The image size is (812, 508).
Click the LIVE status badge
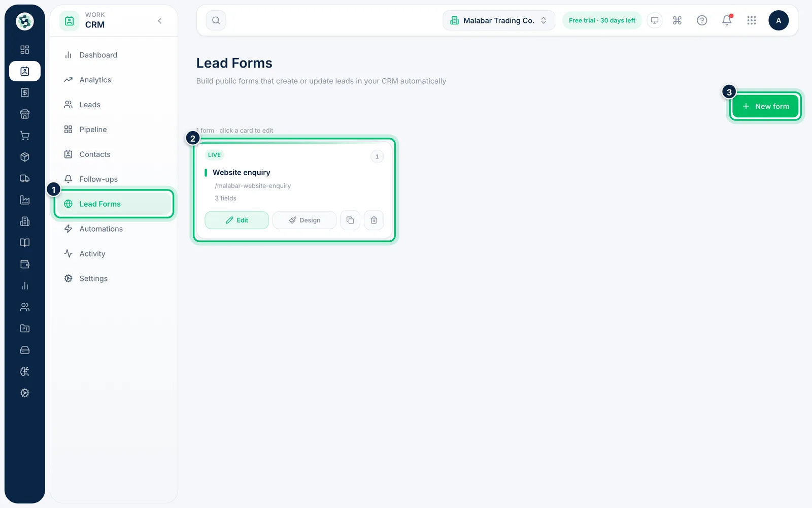click(214, 155)
